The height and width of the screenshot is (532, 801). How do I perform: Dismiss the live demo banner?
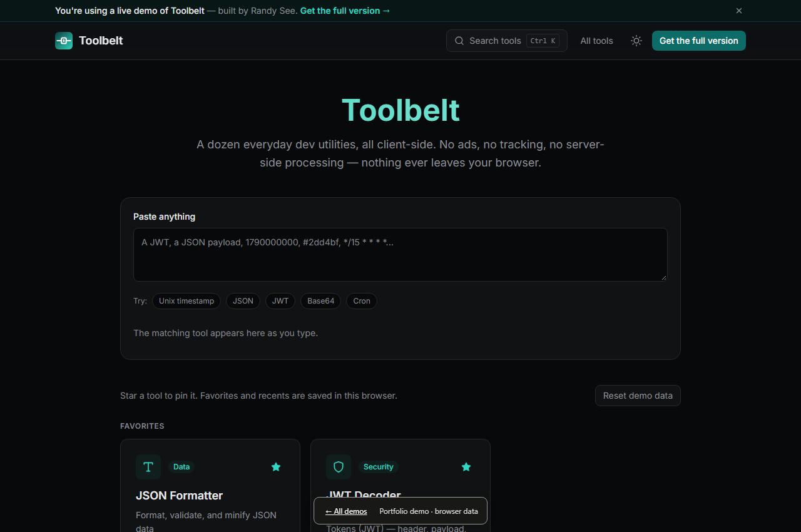739,11
